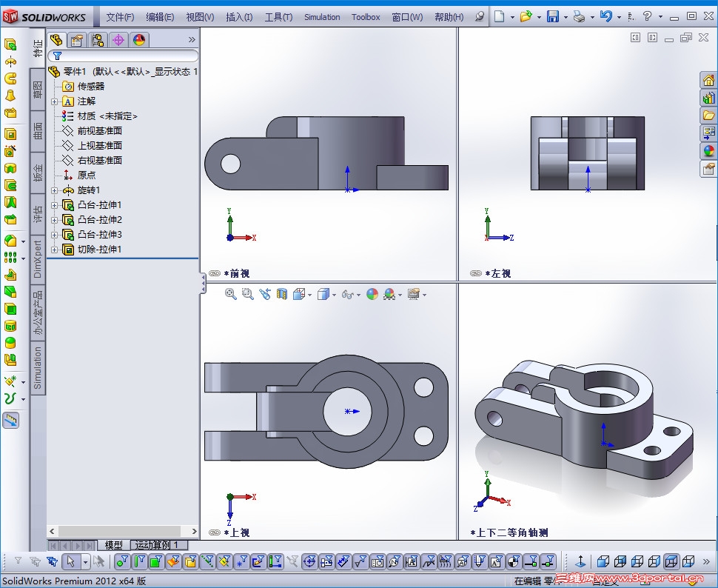The width and height of the screenshot is (718, 588).
Task: Toggle the filter faces button
Action: 156,561
